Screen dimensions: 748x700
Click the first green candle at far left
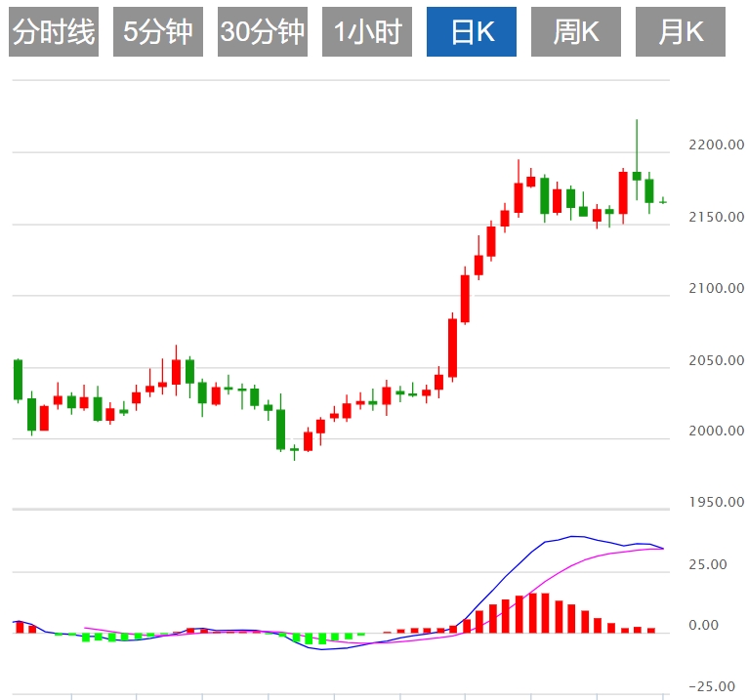[18, 379]
